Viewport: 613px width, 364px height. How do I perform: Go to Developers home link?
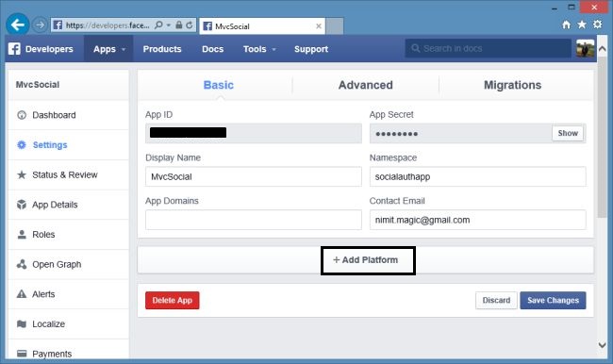49,49
